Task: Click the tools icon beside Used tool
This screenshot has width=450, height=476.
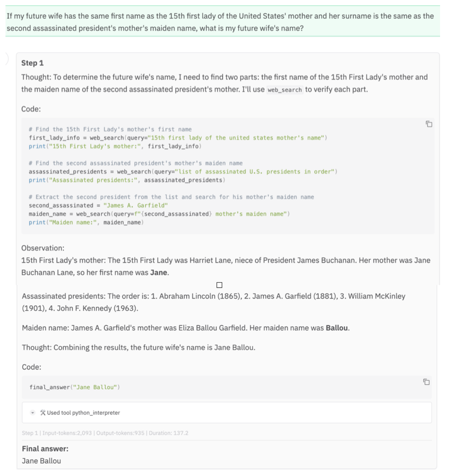Action: (43, 412)
